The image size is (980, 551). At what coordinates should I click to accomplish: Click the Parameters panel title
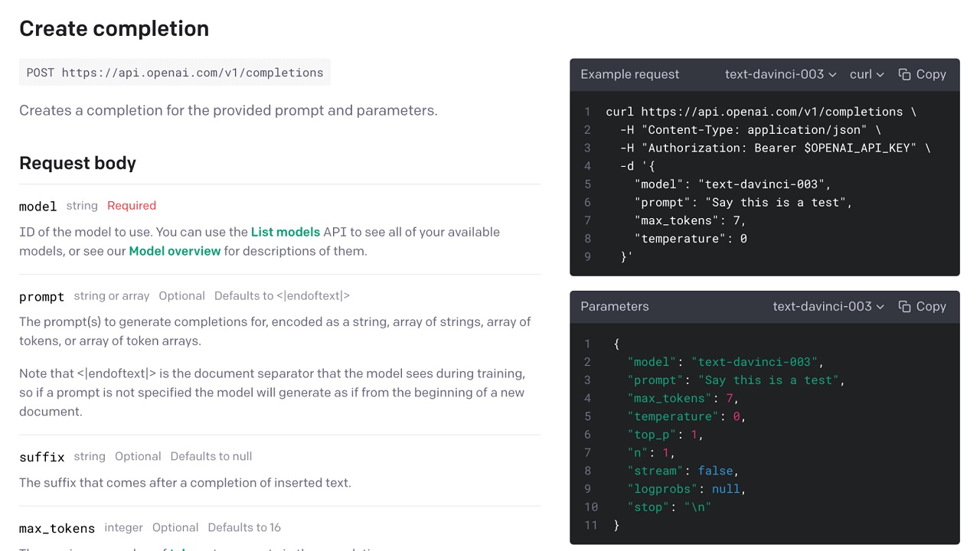(614, 306)
